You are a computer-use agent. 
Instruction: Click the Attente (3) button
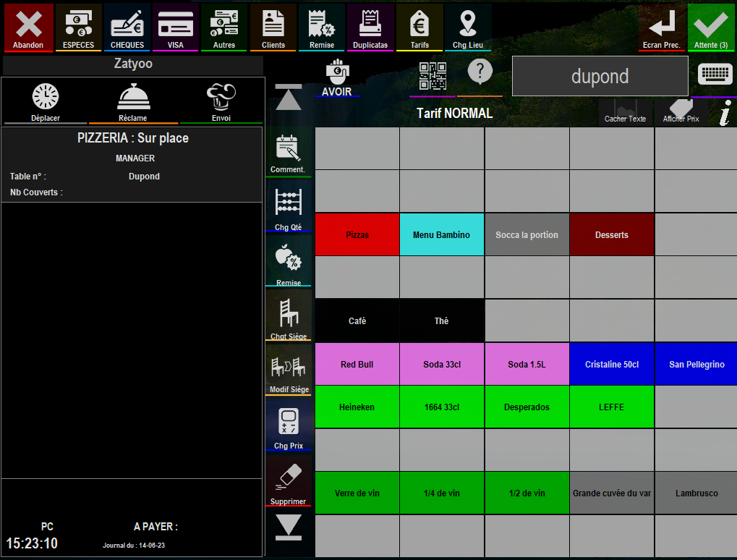click(711, 27)
